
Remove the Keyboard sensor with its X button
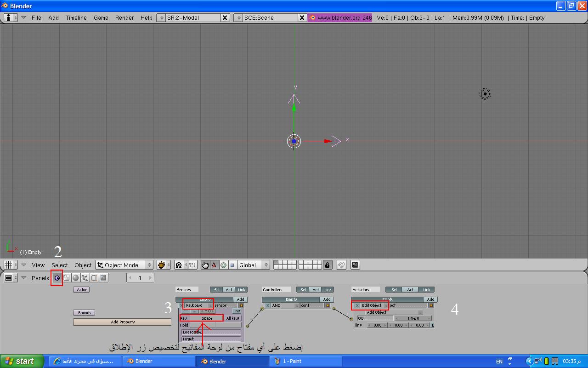pyautogui.click(x=181, y=305)
